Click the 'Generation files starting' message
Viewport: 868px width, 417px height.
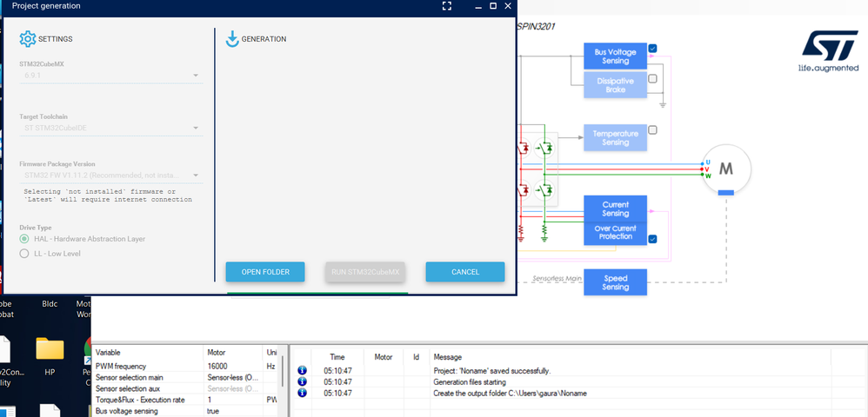tap(470, 381)
